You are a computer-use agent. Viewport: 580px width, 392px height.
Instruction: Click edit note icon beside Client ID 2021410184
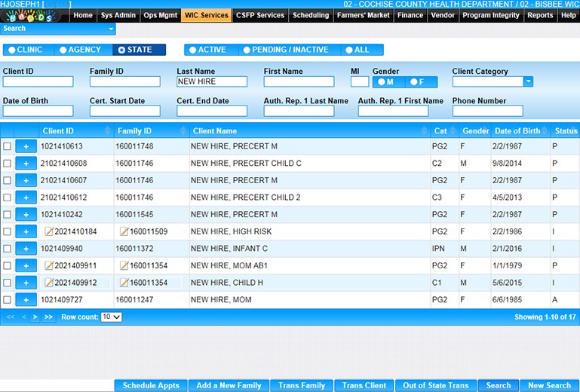click(49, 231)
